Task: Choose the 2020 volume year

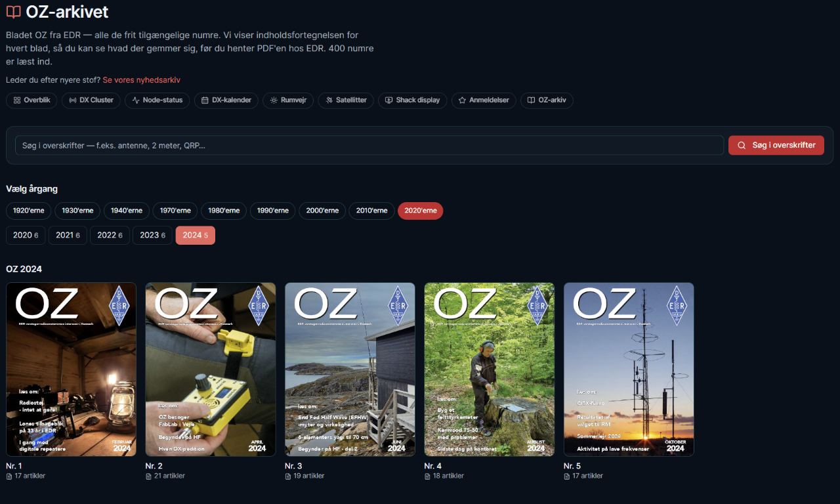Action: pyautogui.click(x=26, y=235)
